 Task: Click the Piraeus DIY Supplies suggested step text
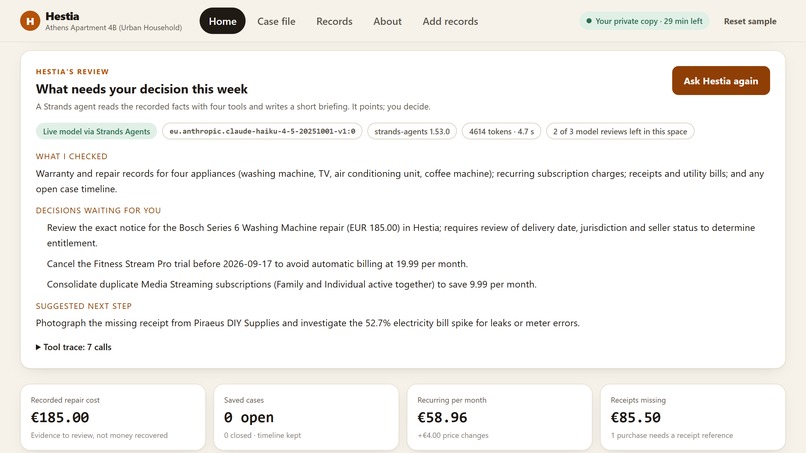pyautogui.click(x=307, y=323)
